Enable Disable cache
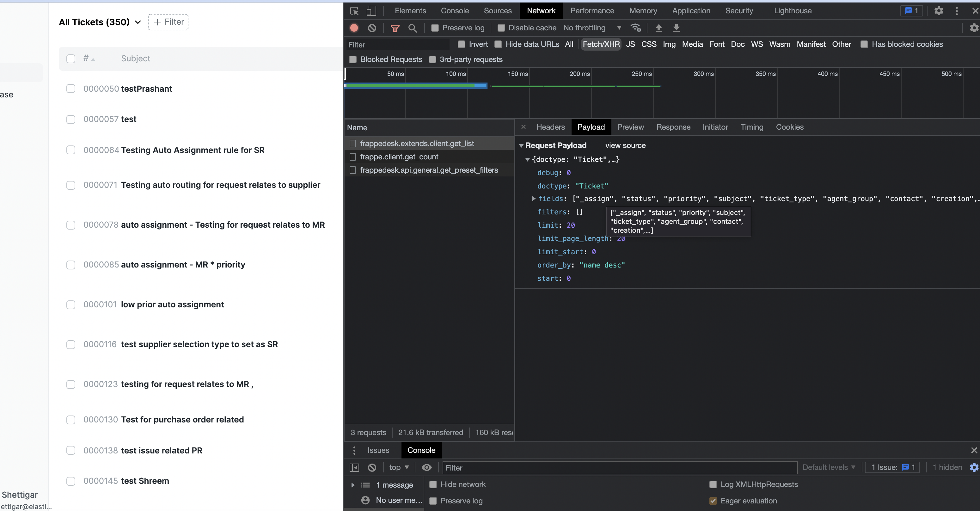Viewport: 980px width, 511px height. (x=502, y=28)
